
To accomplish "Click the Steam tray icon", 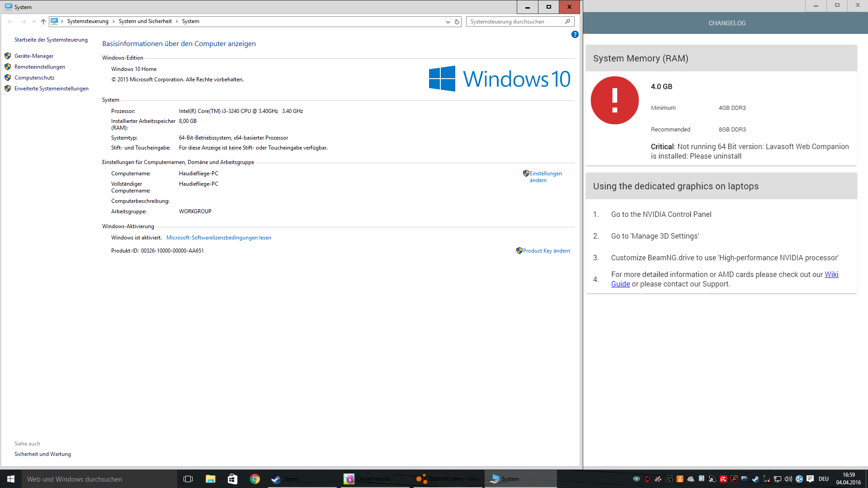I will pos(755,479).
